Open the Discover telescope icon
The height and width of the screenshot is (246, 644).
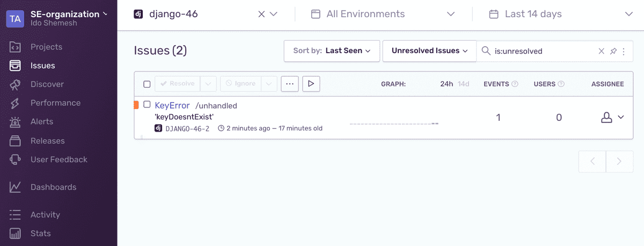click(15, 84)
